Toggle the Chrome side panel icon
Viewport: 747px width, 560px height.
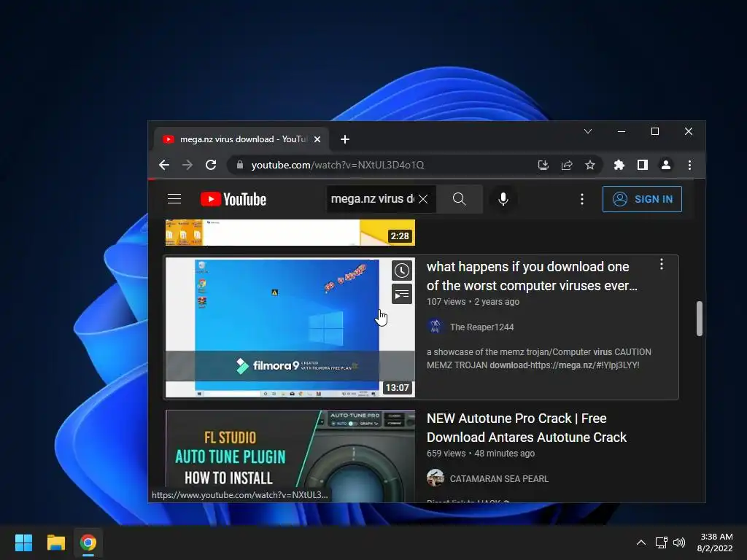[642, 165]
